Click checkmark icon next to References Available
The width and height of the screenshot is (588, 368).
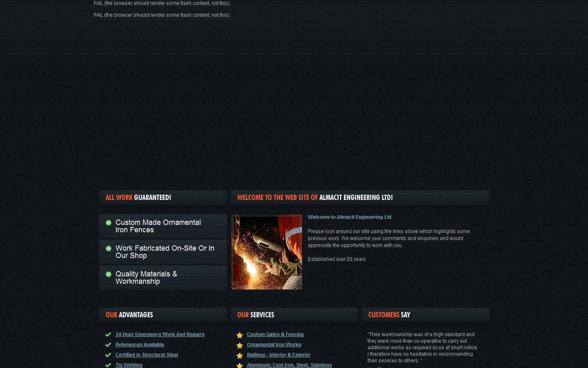tap(108, 345)
